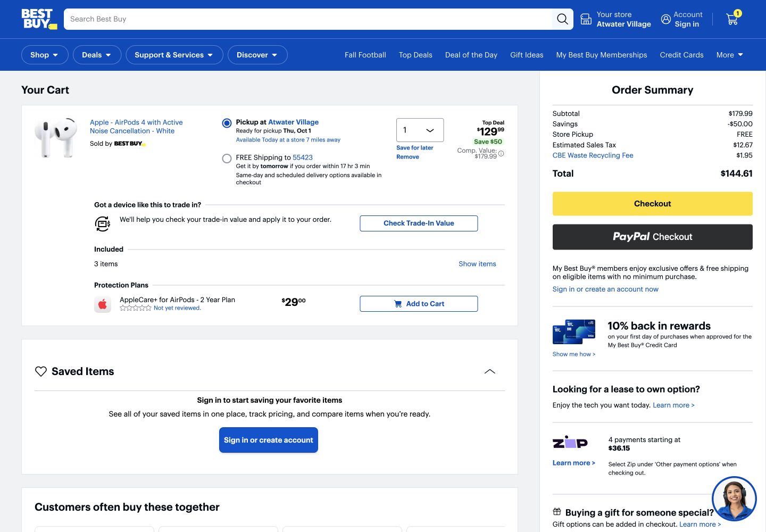Open Top Deals page
The image size is (766, 532).
coord(415,55)
